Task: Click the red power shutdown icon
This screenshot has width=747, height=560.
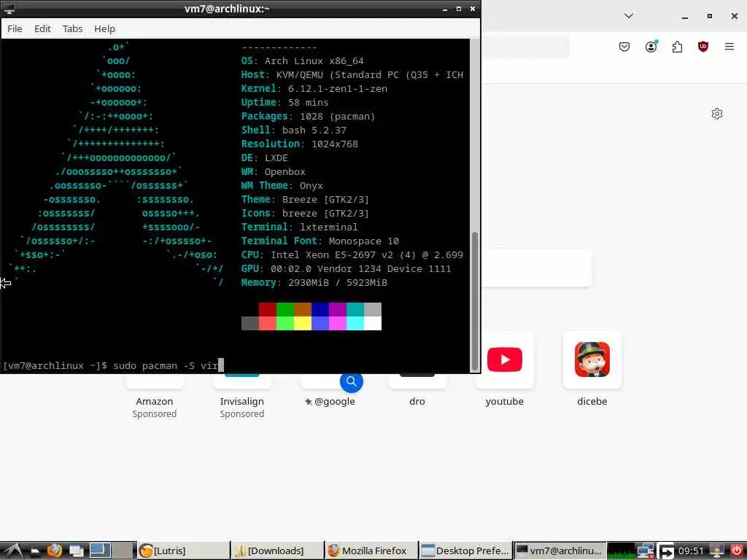Action: pyautogui.click(x=736, y=551)
